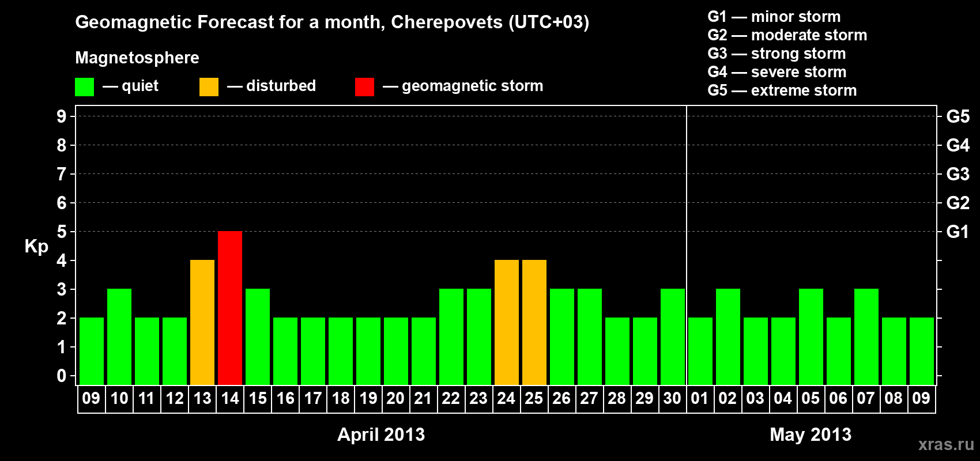980x461 pixels.
Task: Click date cell '05' in May
Action: (811, 399)
